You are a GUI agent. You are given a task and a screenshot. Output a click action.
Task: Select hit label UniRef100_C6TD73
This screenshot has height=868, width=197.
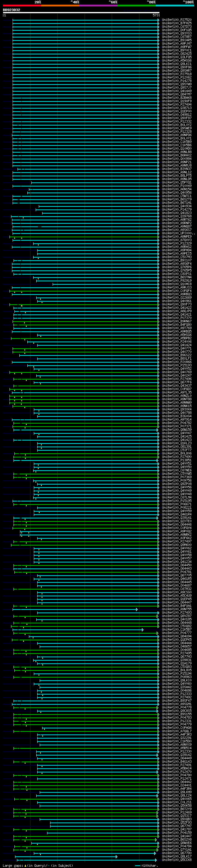click(177, 26)
